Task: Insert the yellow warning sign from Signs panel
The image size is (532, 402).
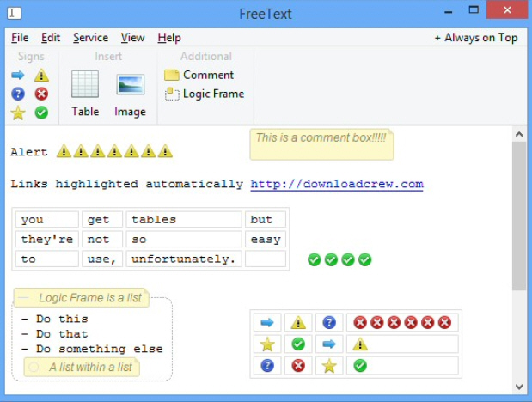Action: click(x=41, y=75)
